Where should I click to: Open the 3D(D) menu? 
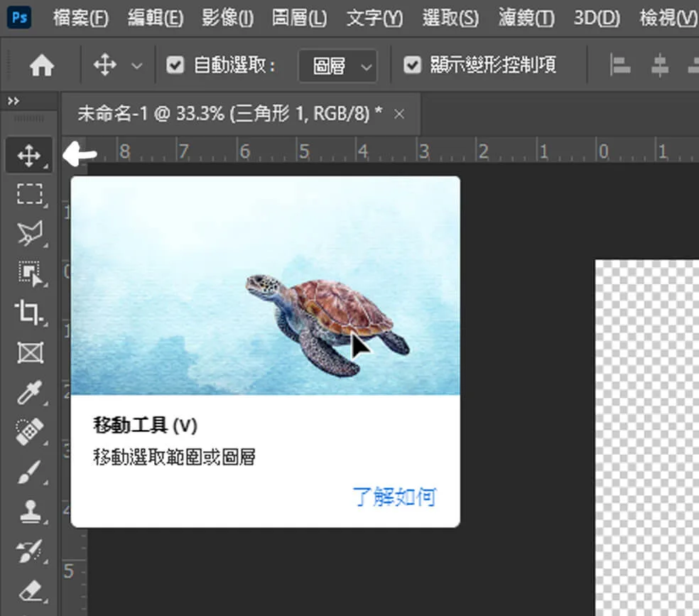pyautogui.click(x=597, y=18)
